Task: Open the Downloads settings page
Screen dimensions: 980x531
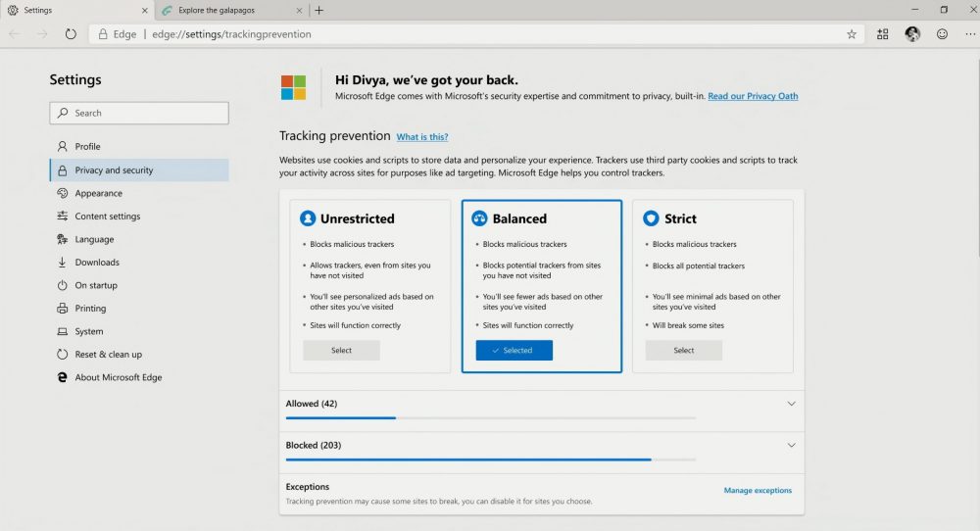Action: tap(97, 263)
